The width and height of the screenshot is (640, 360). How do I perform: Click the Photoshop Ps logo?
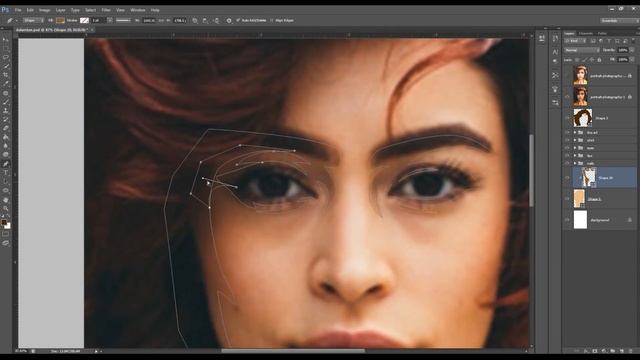point(5,9)
